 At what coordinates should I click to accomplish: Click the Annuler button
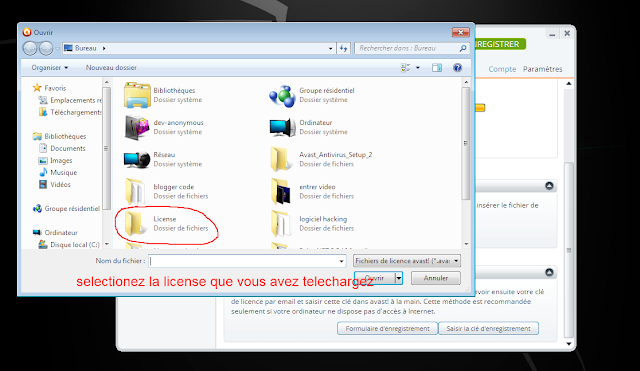[436, 278]
